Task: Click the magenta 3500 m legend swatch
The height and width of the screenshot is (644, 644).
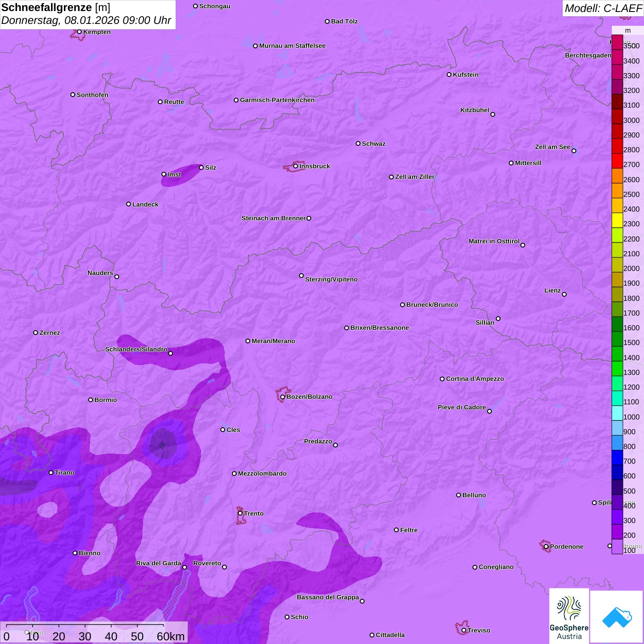Action: (617, 42)
